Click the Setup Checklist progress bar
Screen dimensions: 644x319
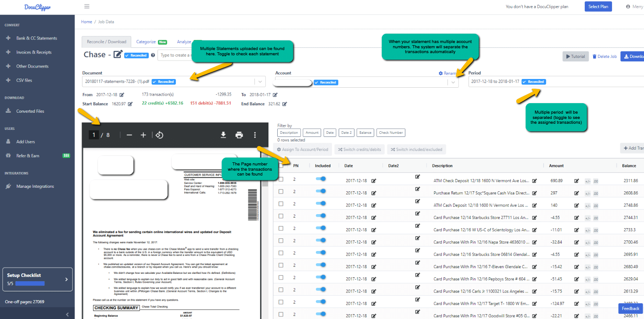[x=30, y=283]
